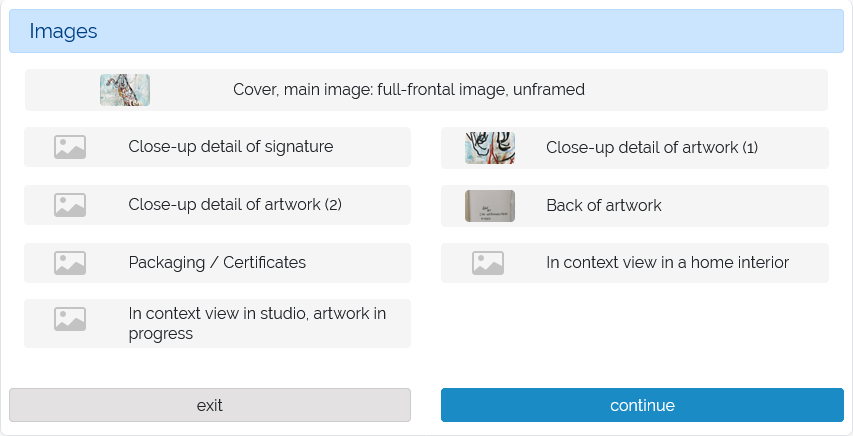Select 'Close-up detail of artwork (2)' label
Viewport: 853px width, 436px height.
(x=235, y=205)
